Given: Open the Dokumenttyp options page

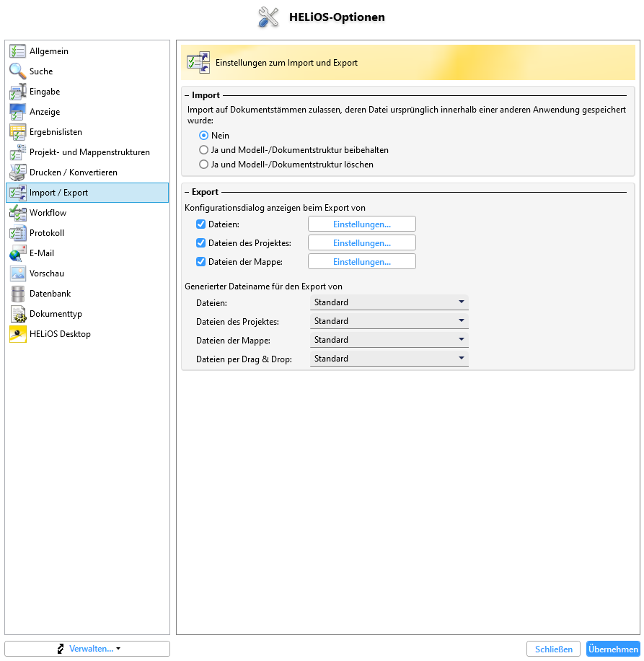Looking at the screenshot, I should (87, 314).
